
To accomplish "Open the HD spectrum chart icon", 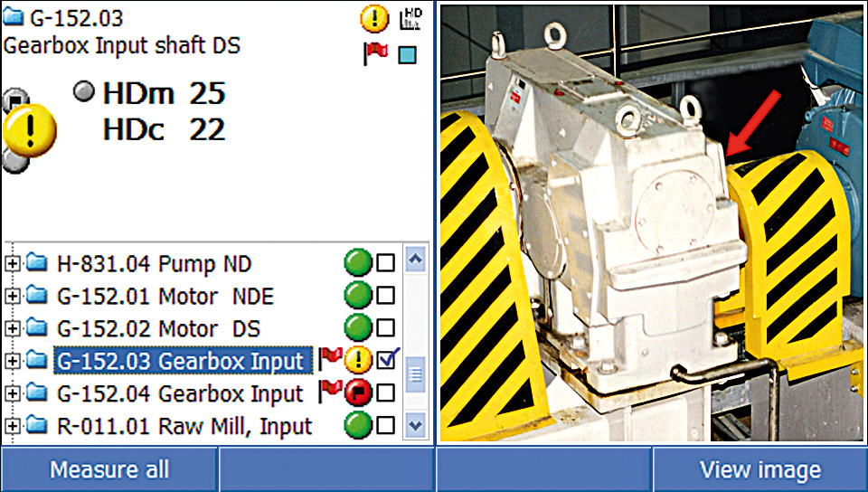I will coord(410,19).
